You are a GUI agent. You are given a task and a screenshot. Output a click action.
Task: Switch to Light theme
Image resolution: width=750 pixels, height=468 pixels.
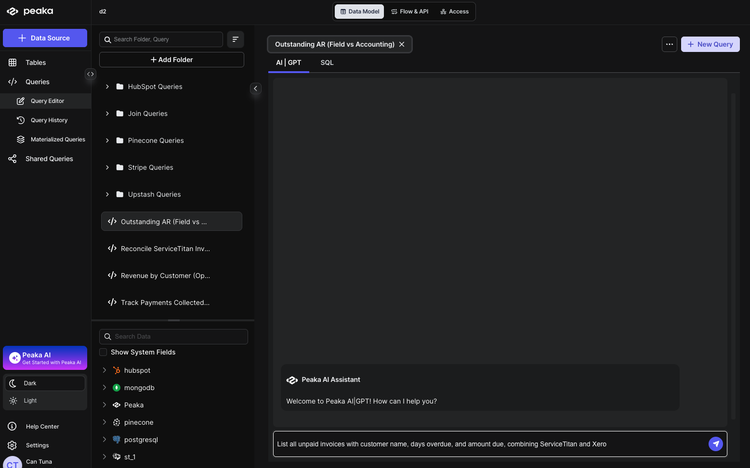coord(30,400)
